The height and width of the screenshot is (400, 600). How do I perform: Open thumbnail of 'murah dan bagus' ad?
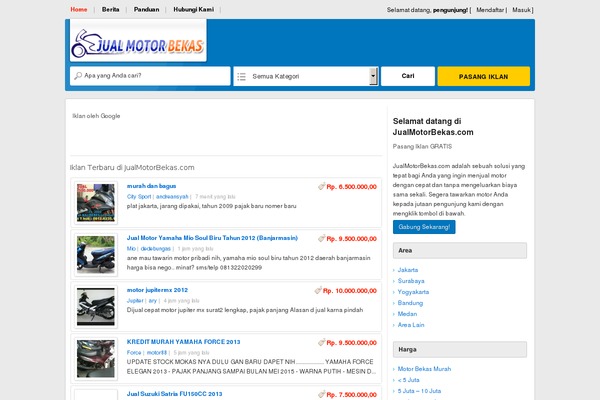[x=96, y=202]
